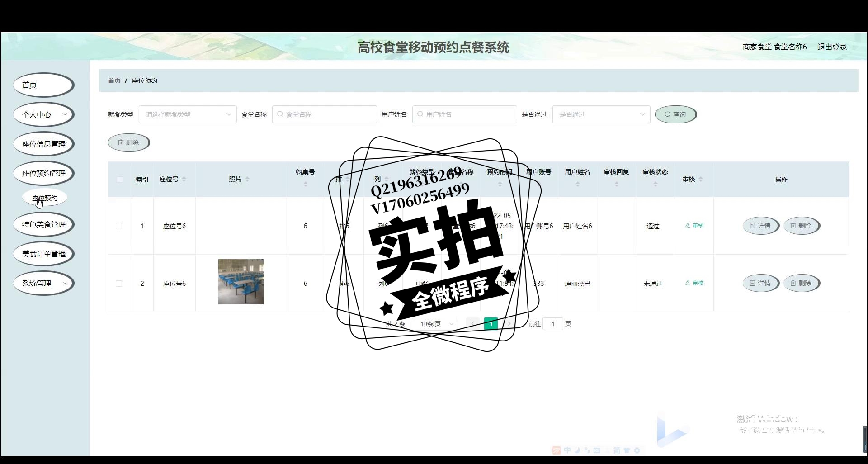Click the 退出登录 link
The width and height of the screenshot is (868, 464).
coord(832,47)
